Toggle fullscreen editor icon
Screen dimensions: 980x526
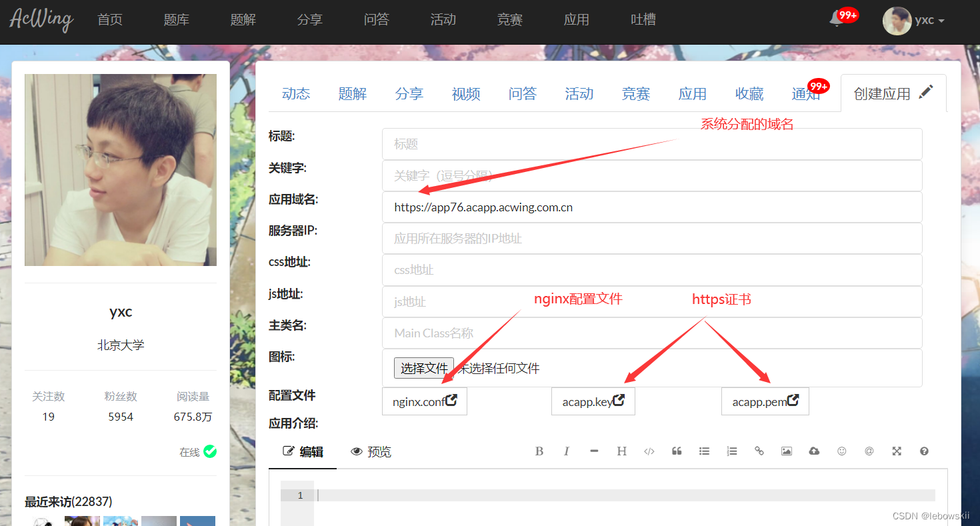pos(897,451)
